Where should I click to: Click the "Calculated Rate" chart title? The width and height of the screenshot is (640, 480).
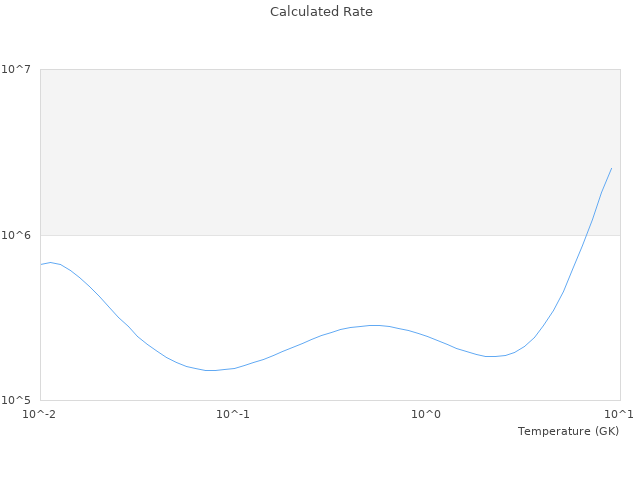point(321,12)
